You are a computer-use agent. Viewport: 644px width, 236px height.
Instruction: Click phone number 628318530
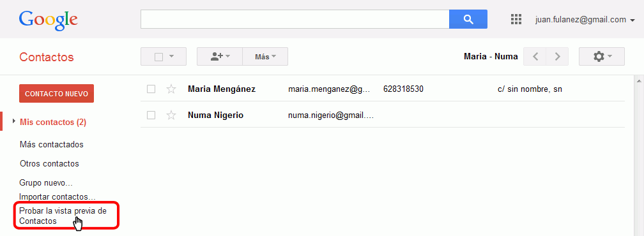pos(403,89)
